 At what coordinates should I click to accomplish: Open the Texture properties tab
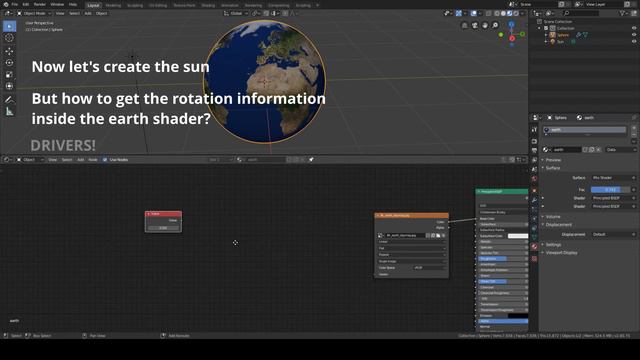click(x=534, y=258)
